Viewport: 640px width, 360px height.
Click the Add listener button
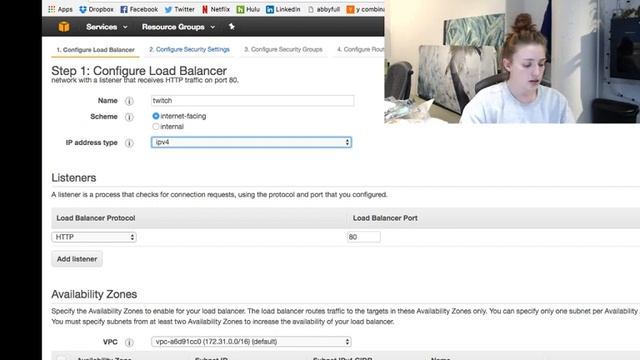(x=77, y=259)
